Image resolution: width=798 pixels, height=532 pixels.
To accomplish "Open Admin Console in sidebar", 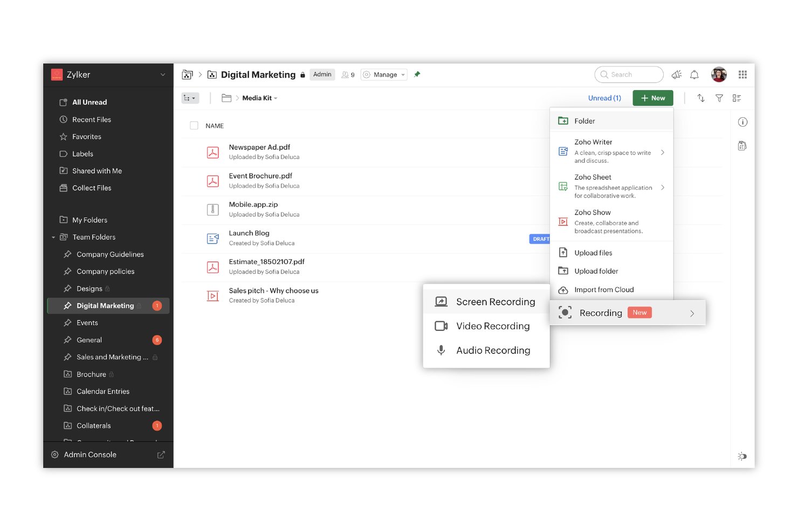I will click(90, 455).
